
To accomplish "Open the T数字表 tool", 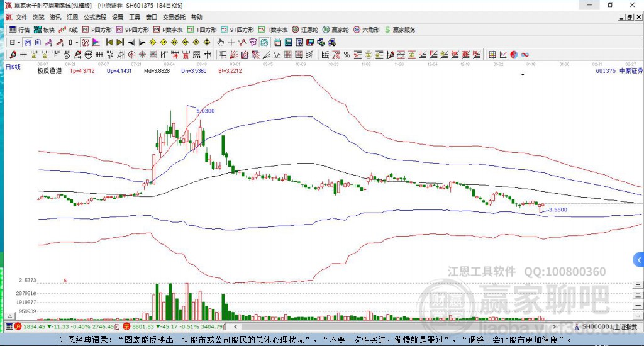I will pos(273,30).
